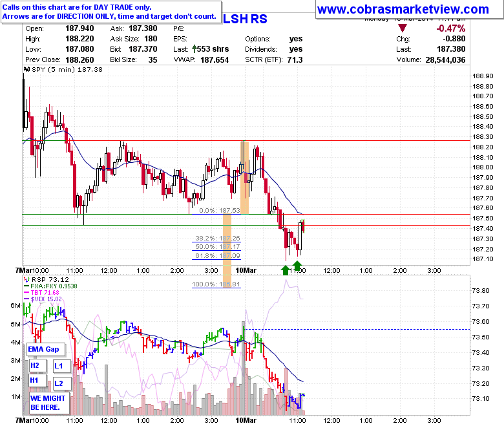
Task: Click the $VIX 15.02 legend entry
Action: click(46, 299)
